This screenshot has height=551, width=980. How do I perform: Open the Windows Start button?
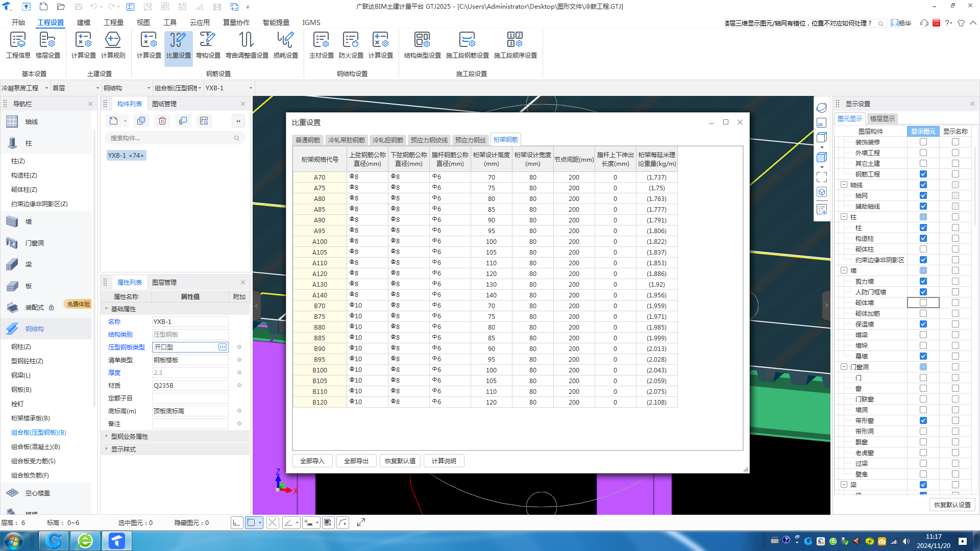[14, 540]
